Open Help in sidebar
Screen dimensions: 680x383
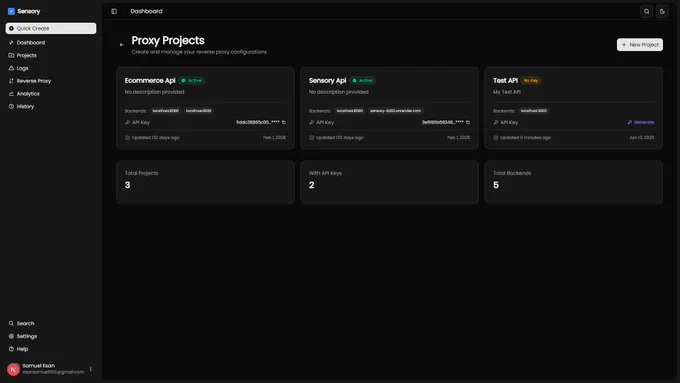[19, 349]
